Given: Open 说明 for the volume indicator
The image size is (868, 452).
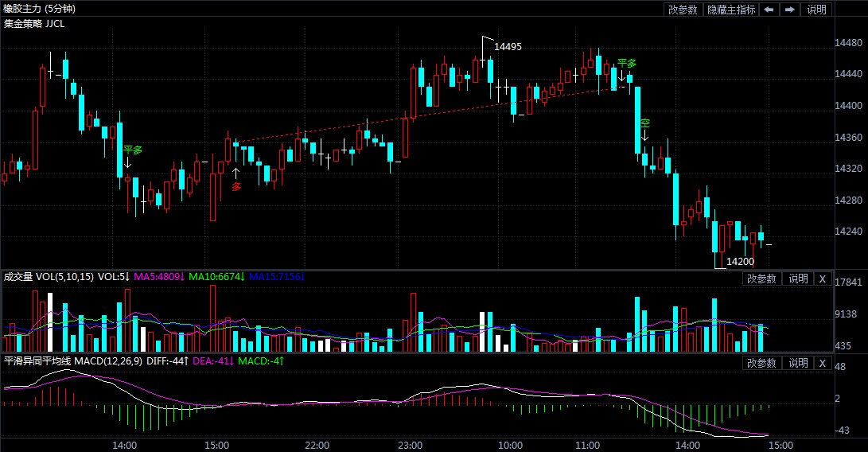Looking at the screenshot, I should click(x=798, y=279).
